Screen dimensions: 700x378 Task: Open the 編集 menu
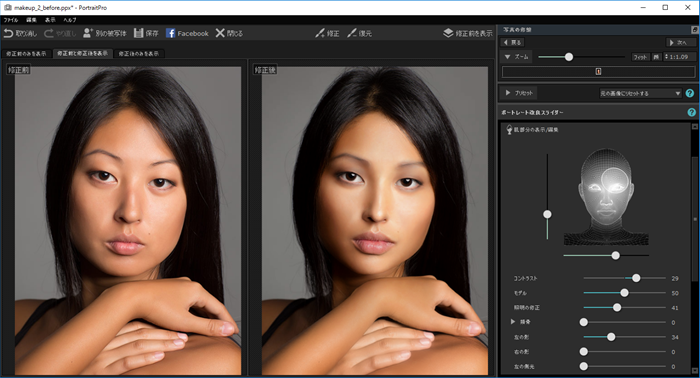[x=32, y=20]
